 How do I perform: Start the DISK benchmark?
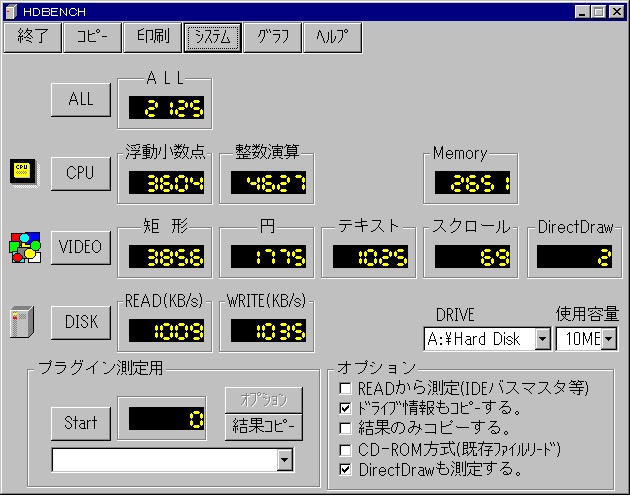pyautogui.click(x=81, y=321)
